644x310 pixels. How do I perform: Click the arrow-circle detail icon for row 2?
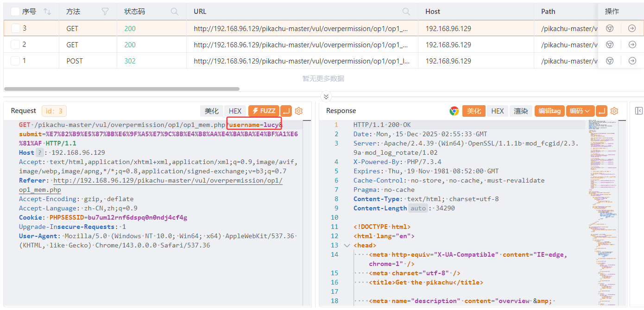click(x=632, y=44)
